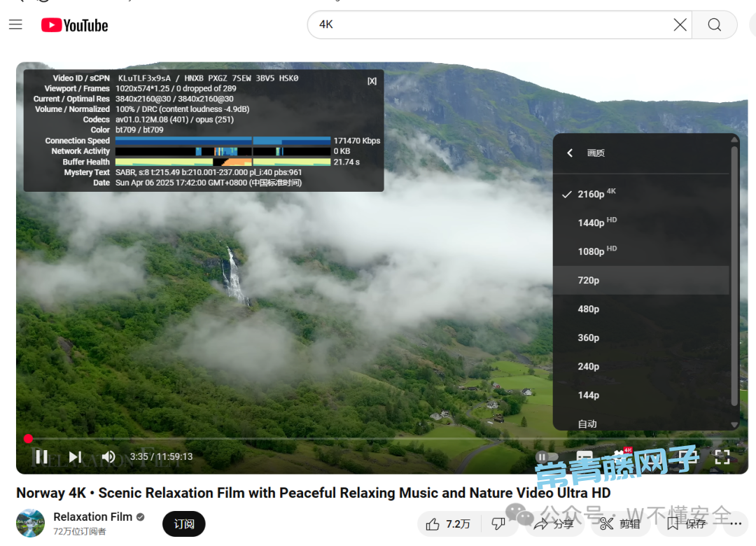Select 1080p HD quality option
The width and height of the screenshot is (756, 546).
pos(591,251)
